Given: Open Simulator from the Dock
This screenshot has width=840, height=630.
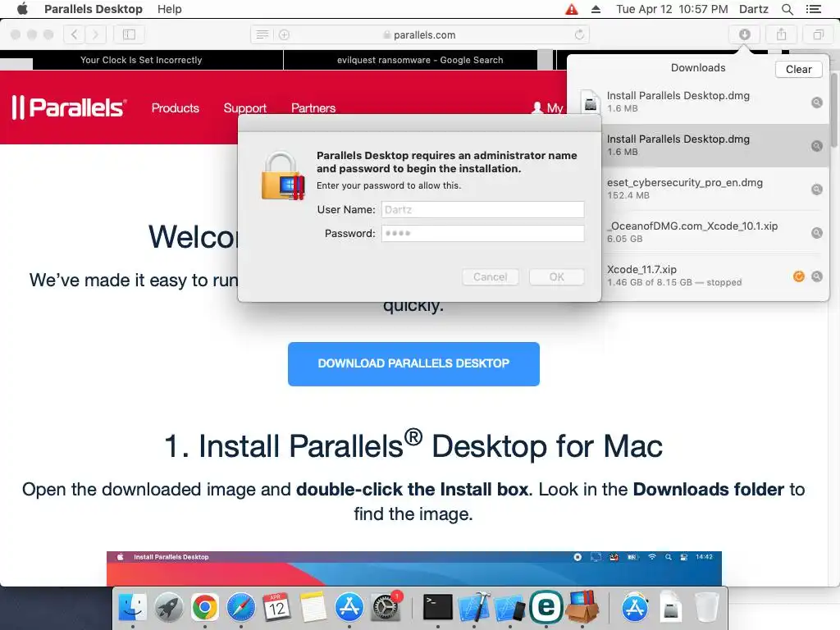Looking at the screenshot, I should click(509, 609).
